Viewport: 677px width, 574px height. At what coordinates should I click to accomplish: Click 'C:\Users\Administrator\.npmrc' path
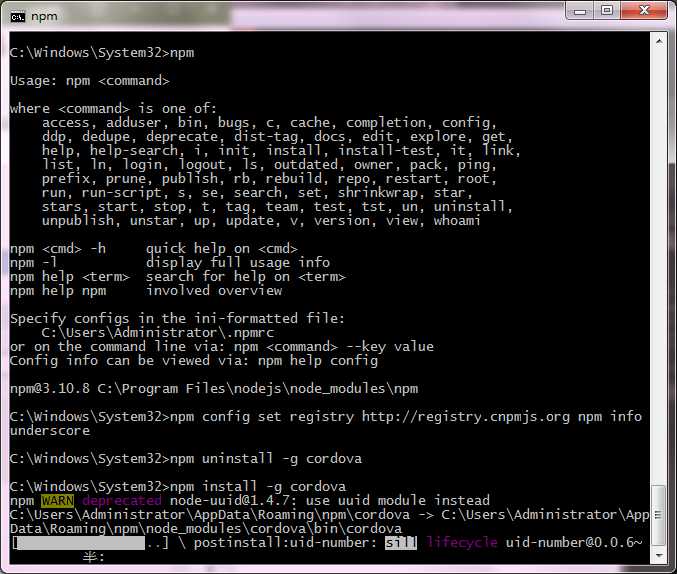(158, 333)
